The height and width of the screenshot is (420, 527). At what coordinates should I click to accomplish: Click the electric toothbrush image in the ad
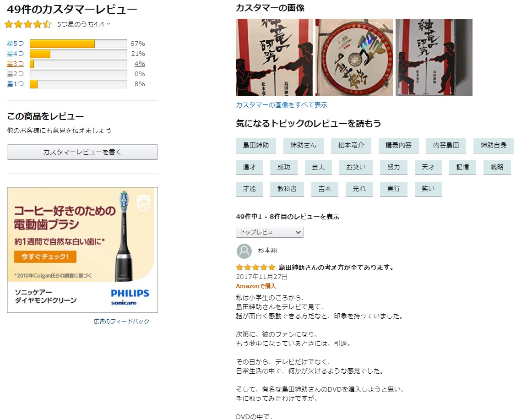124,235
